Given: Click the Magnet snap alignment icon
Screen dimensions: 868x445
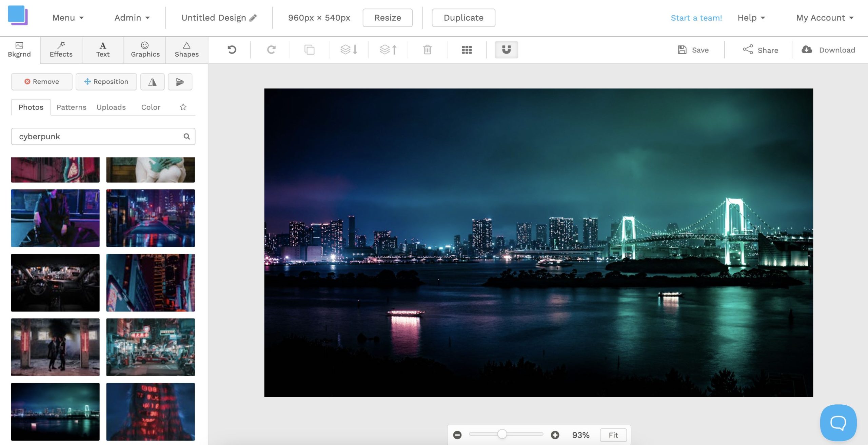Looking at the screenshot, I should pyautogui.click(x=506, y=49).
